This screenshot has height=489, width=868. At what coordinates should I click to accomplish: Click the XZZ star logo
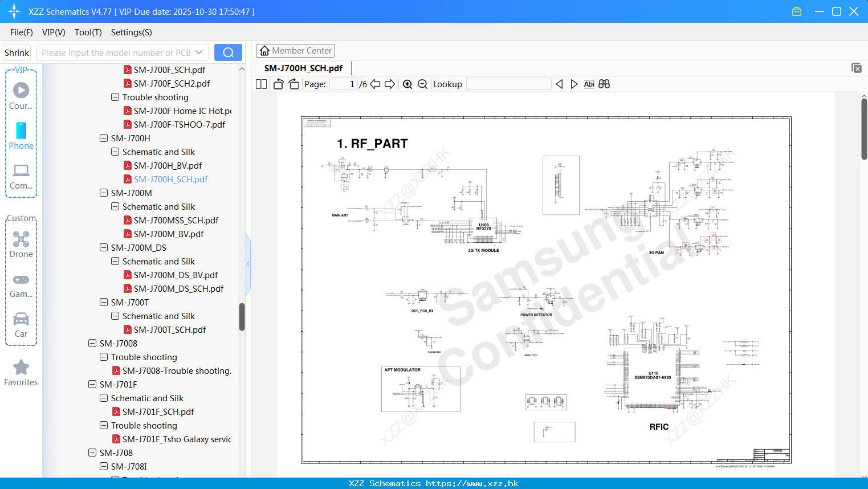14,11
